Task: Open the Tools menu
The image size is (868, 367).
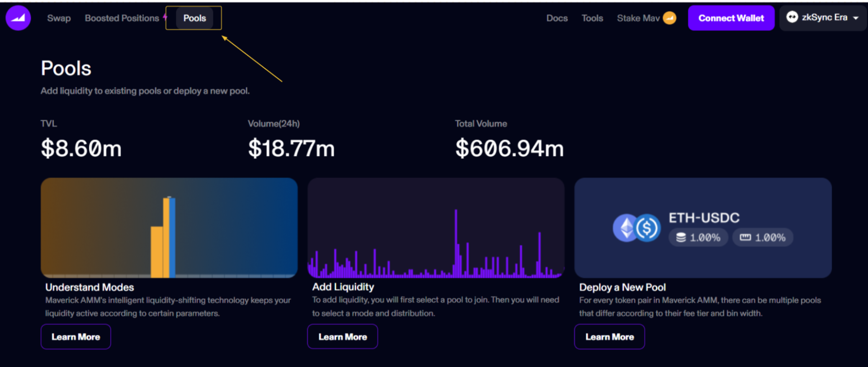Action: (x=592, y=18)
